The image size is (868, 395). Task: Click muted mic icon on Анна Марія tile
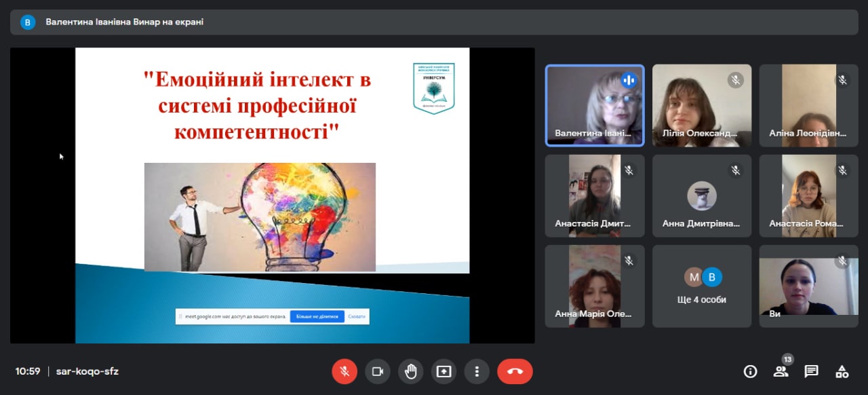629,261
